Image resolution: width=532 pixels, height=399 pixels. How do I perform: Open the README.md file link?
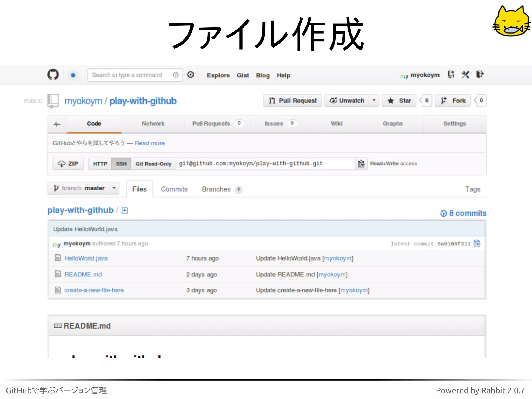pyautogui.click(x=83, y=274)
